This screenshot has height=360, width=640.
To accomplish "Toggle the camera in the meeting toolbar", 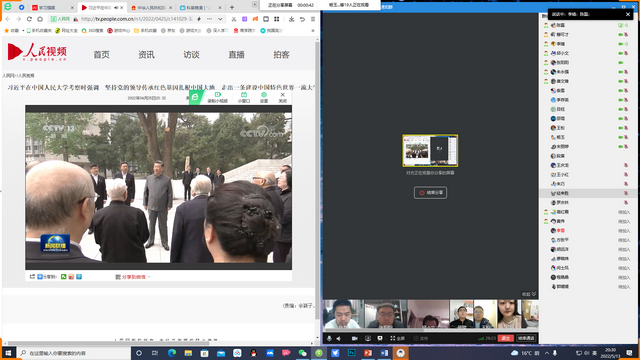I will [x=355, y=338].
